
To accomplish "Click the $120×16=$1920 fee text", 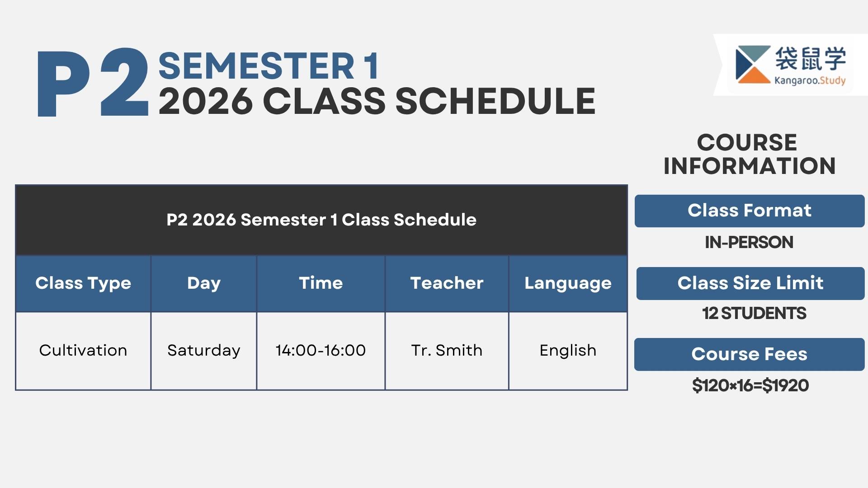I will (x=750, y=385).
